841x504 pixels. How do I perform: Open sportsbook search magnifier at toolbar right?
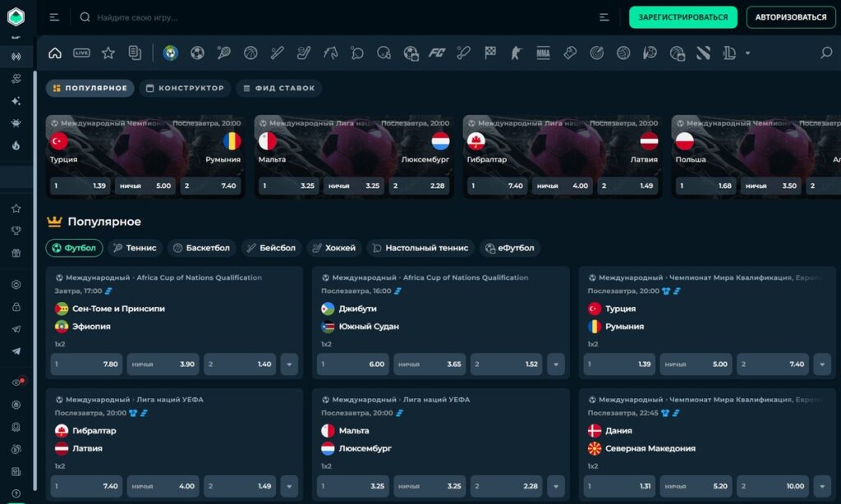pyautogui.click(x=826, y=53)
